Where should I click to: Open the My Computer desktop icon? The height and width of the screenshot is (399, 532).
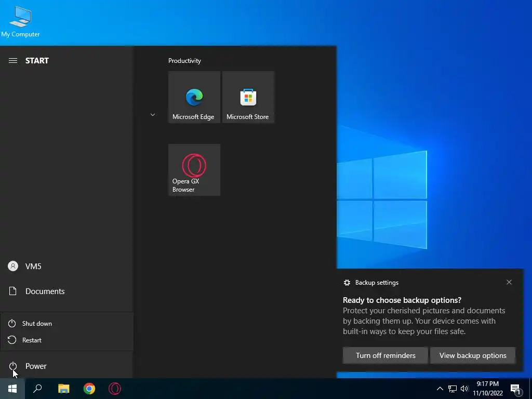pyautogui.click(x=20, y=22)
